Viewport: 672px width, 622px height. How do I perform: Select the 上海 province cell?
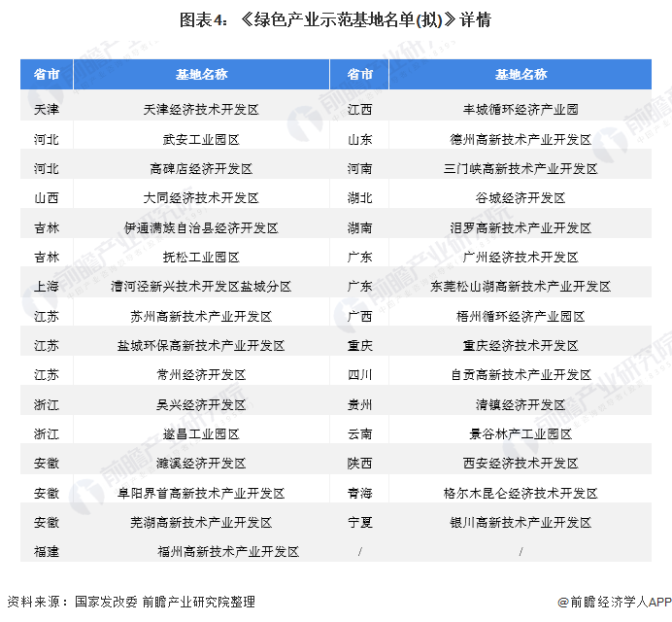click(x=46, y=287)
